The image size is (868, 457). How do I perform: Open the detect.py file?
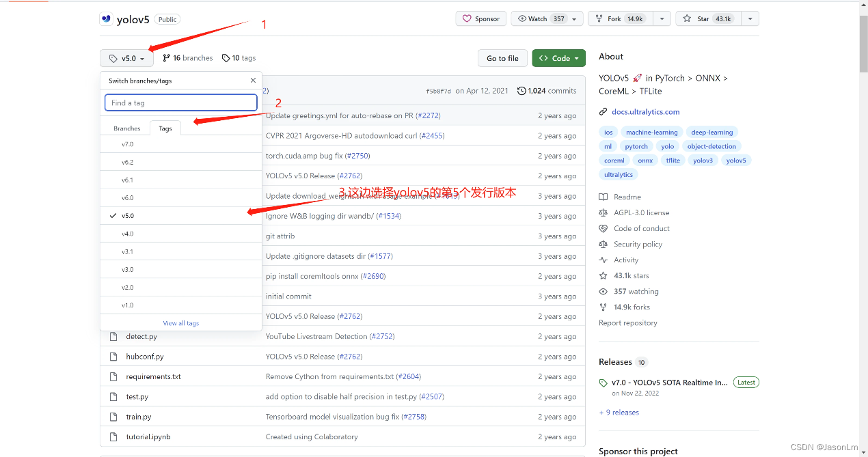[x=141, y=337]
